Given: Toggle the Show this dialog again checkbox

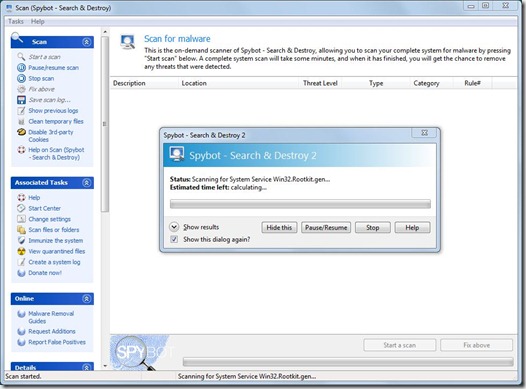Looking at the screenshot, I should [174, 239].
